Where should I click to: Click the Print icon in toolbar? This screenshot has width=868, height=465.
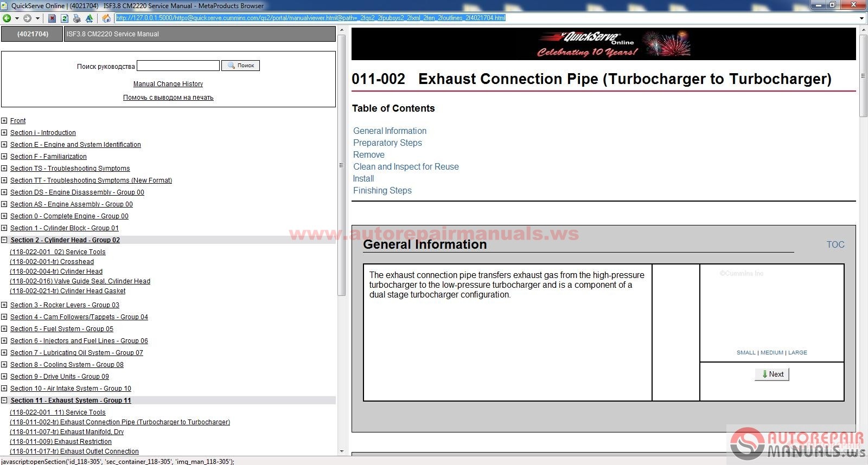[76, 18]
